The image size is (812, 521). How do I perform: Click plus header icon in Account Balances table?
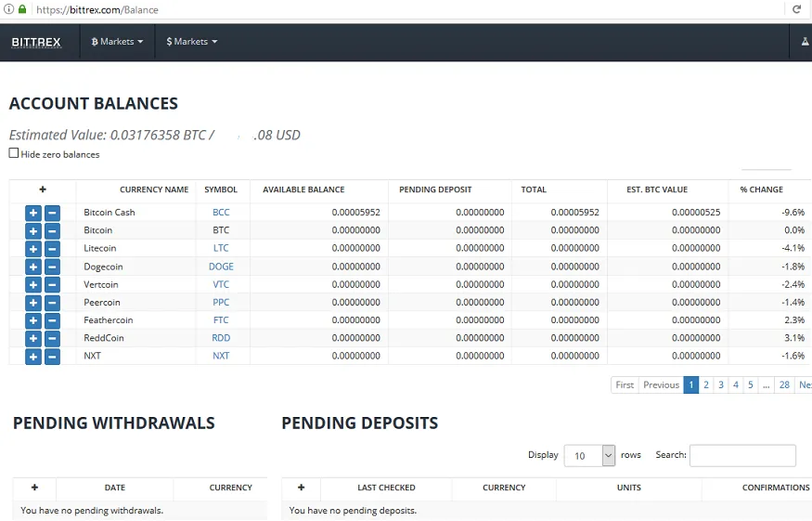pyautogui.click(x=43, y=189)
